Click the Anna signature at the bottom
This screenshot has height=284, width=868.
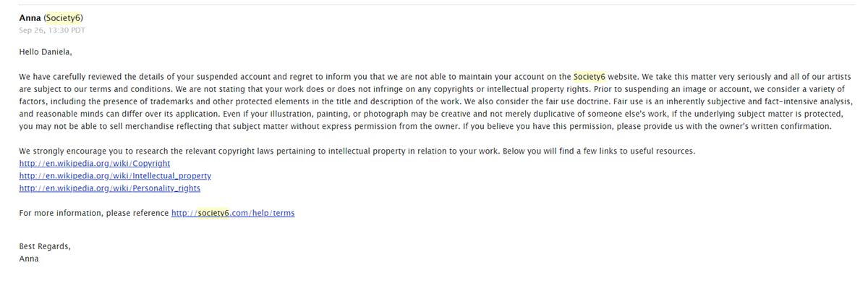pos(29,259)
